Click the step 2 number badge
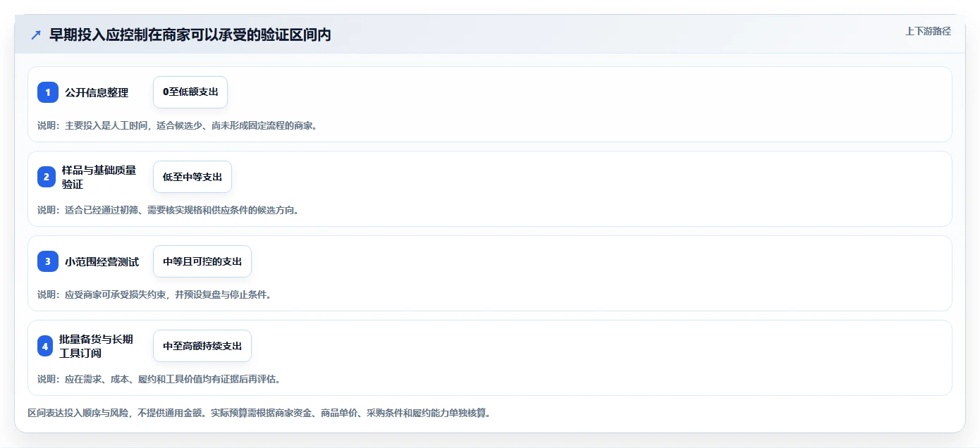This screenshot has width=980, height=448. point(47,177)
